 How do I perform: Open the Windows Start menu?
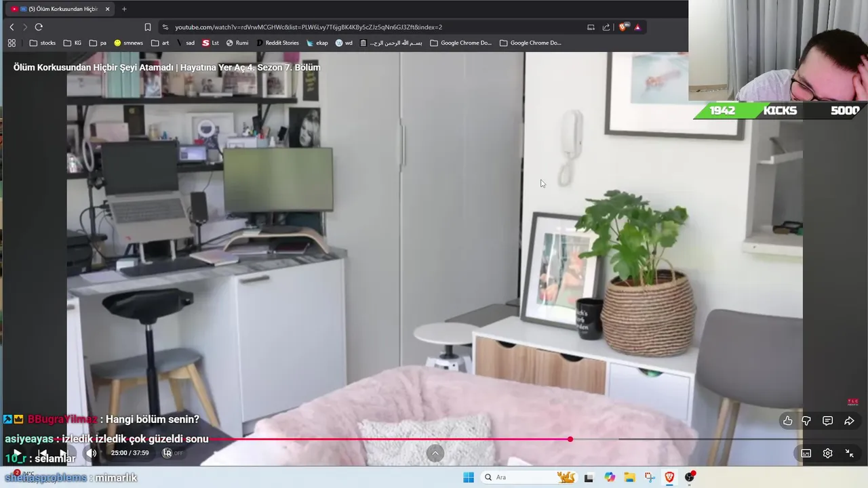(469, 477)
